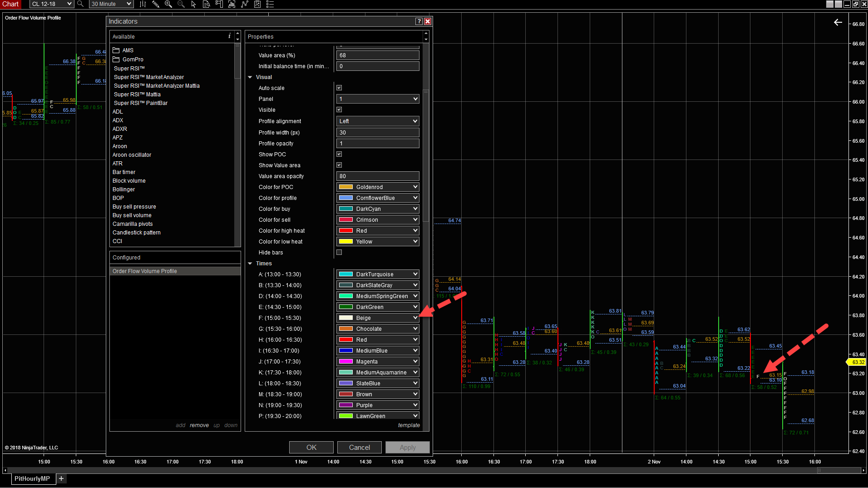This screenshot has width=868, height=488.
Task: Open the chart properties icon
Action: 257,4
